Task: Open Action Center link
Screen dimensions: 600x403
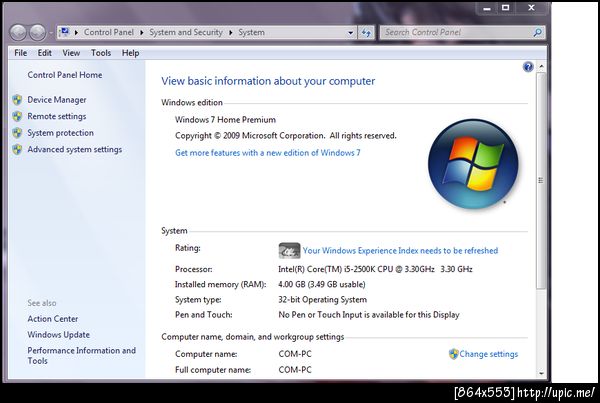Action: pos(52,319)
